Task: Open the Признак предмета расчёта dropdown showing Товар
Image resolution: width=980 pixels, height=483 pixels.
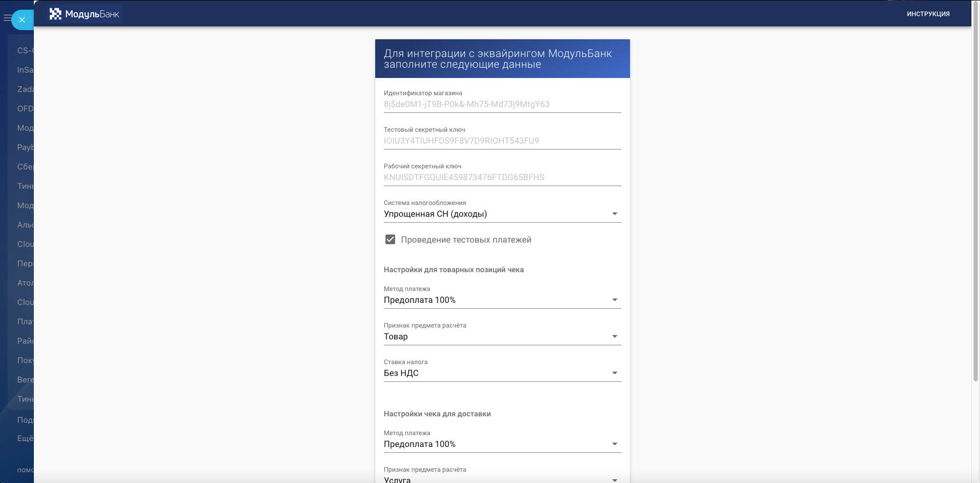Action: coord(502,337)
